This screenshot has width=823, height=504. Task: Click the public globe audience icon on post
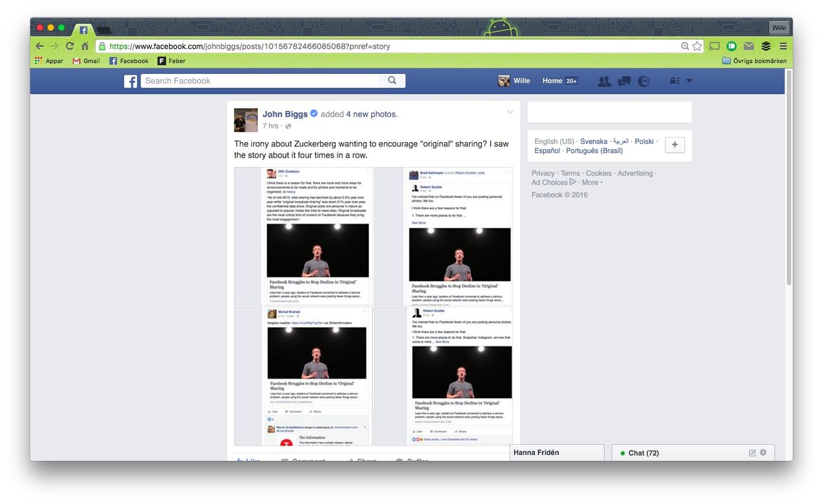288,126
